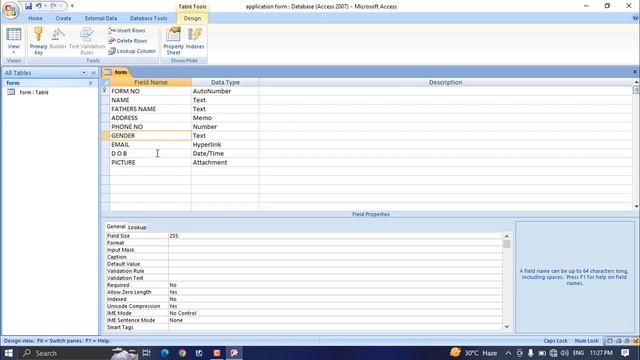The image size is (640, 360).
Task: Edit the GENDER field name cell
Action: (x=151, y=136)
